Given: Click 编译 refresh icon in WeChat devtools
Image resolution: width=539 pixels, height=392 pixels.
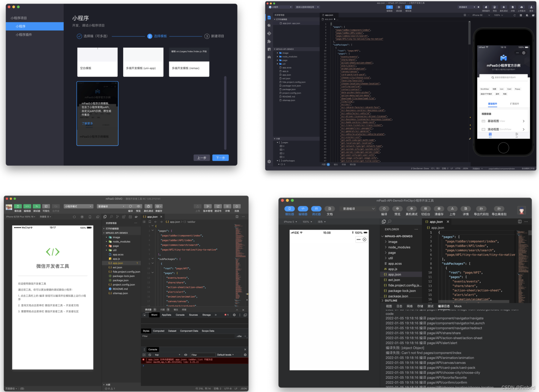Looking at the screenshot, I should pos(131,206).
